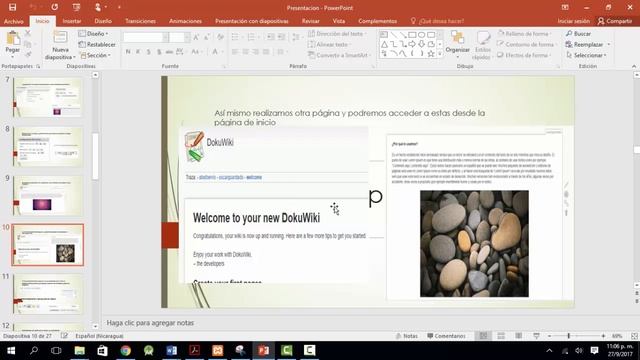Expand the shapes gallery More arrow
Viewport: 640px width, 360px height.
(x=440, y=53)
